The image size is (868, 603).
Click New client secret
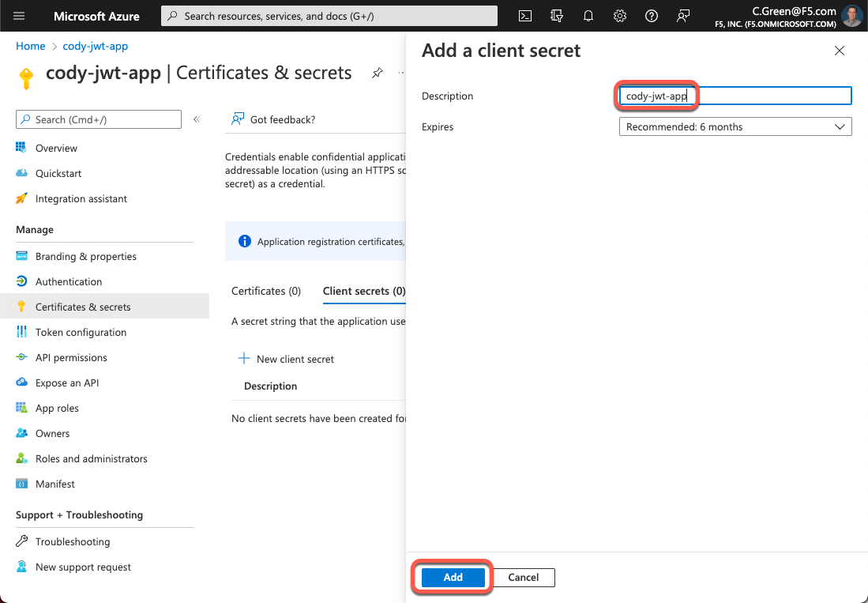pos(286,359)
